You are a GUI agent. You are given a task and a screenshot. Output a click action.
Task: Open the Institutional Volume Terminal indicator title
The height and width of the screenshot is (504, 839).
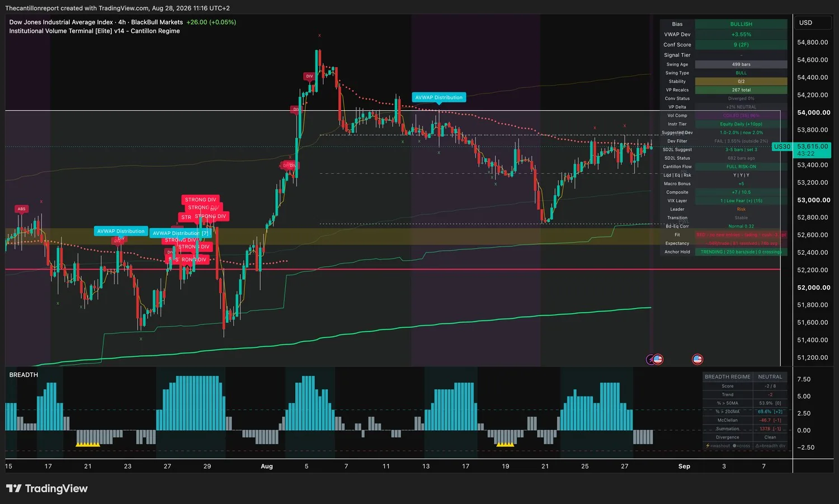point(95,31)
